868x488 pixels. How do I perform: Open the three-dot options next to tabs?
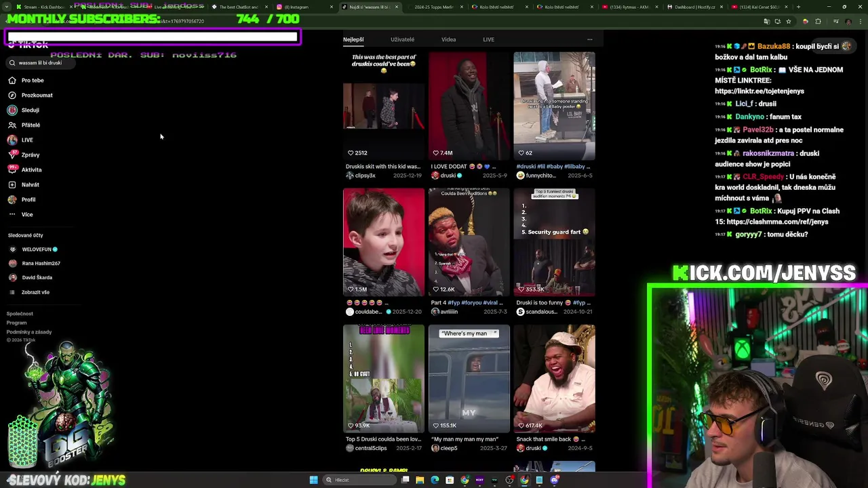589,39
